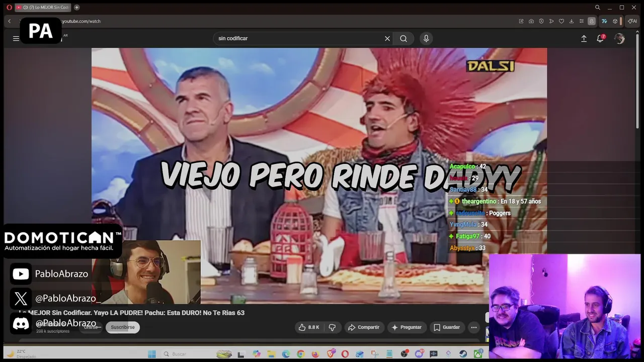Click the Windows taskbar Buscar search box
This screenshot has height=362, width=644.
[196, 354]
